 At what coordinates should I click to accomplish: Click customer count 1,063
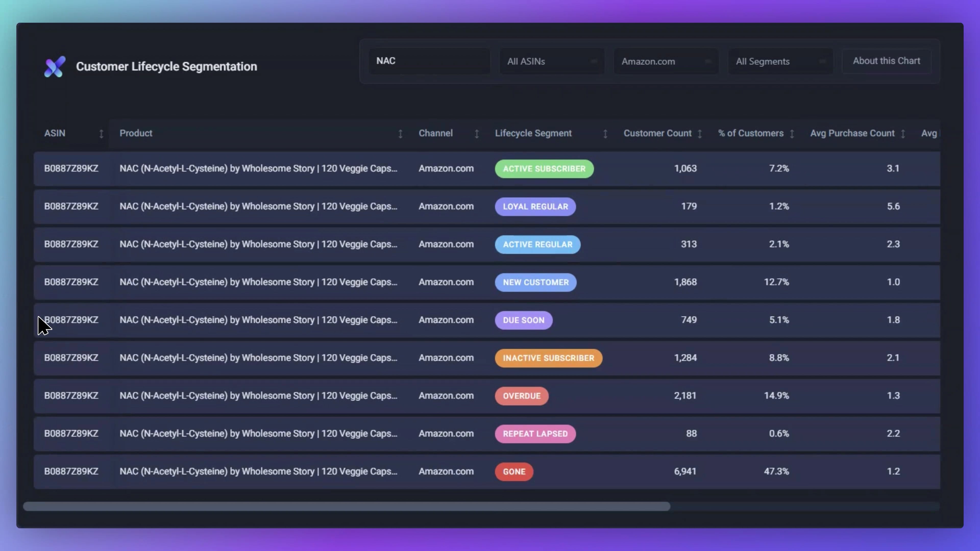click(x=685, y=168)
